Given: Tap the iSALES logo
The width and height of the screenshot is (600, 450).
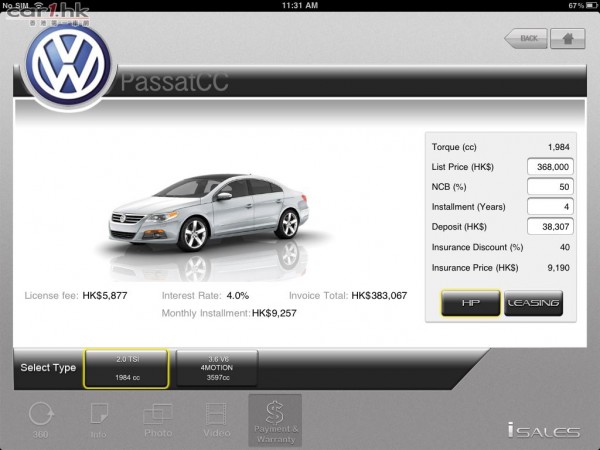Looking at the screenshot, I should (544, 430).
